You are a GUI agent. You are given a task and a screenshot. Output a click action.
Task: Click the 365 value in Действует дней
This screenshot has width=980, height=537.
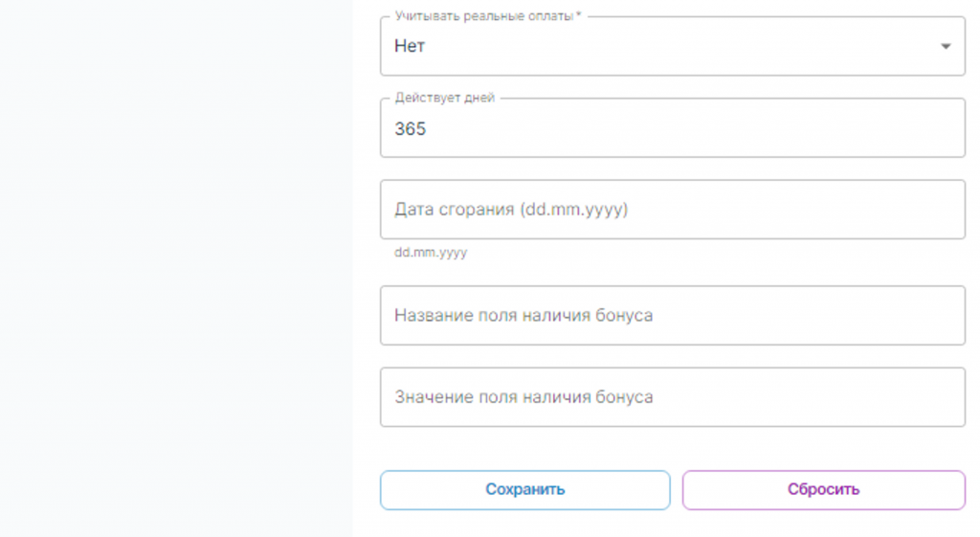click(410, 129)
